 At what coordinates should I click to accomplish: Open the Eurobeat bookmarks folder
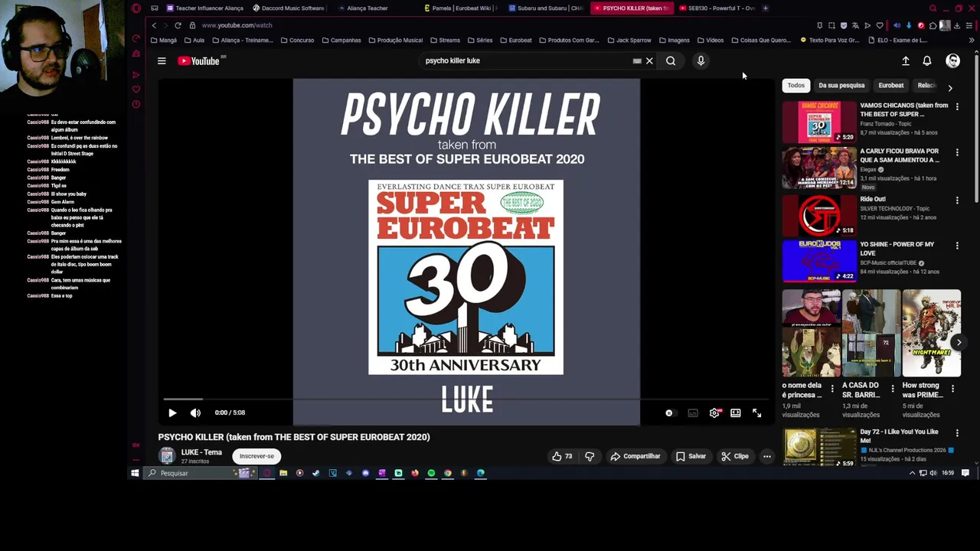515,40
